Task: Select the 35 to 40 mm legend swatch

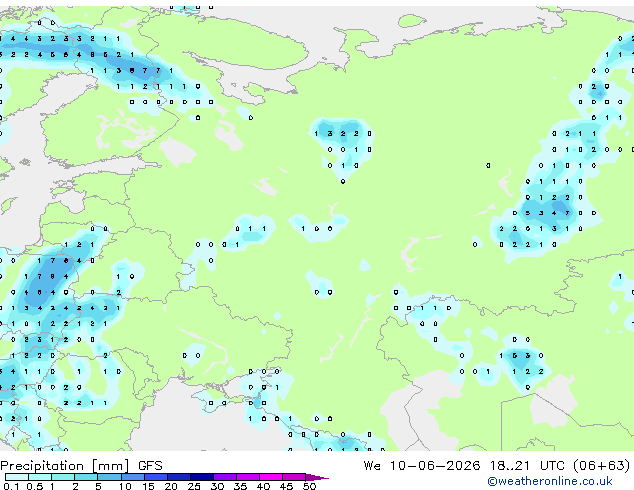Action: pyautogui.click(x=248, y=477)
